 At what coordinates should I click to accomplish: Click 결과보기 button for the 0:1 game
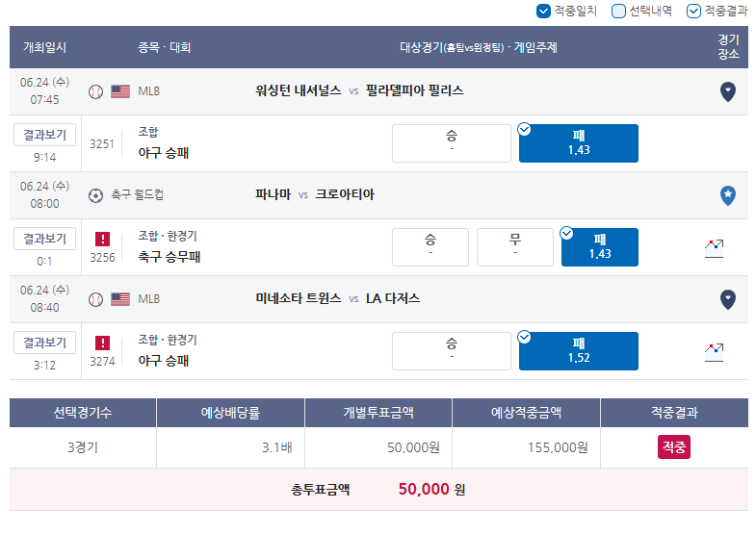(x=44, y=239)
